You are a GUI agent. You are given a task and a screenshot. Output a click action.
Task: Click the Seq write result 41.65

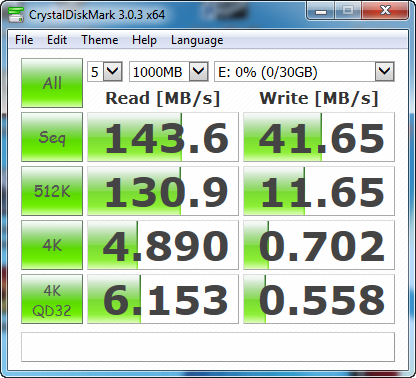[319, 137]
